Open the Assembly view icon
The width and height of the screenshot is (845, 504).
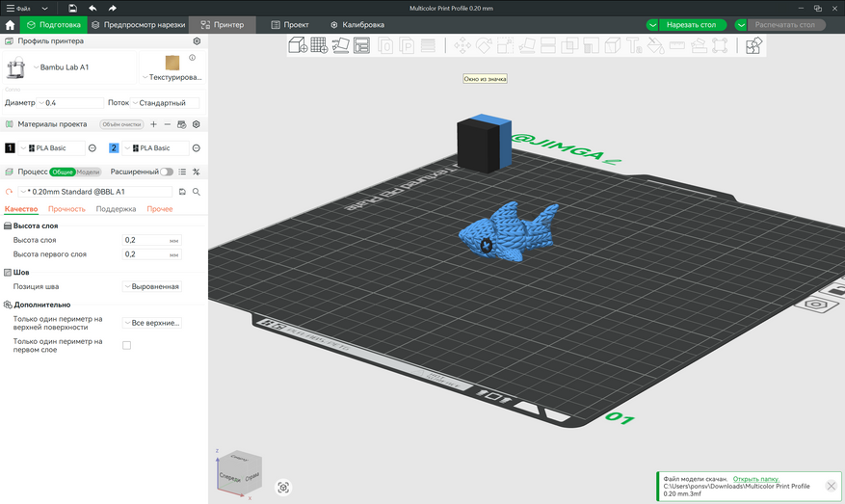coord(753,45)
